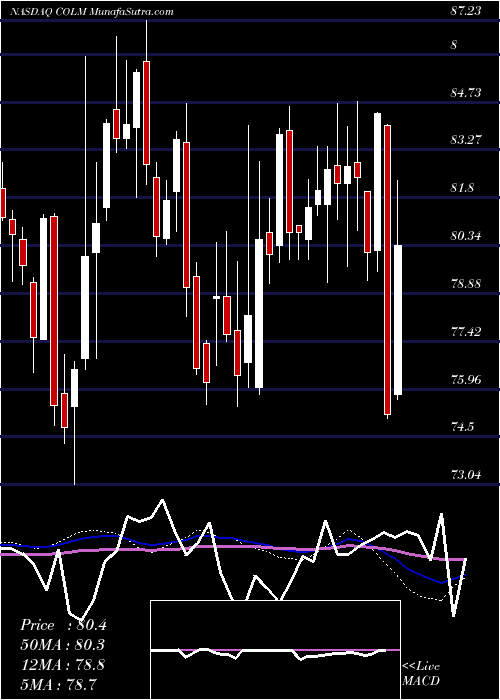
Task: Click the 5MA : 78.7 readout
Action: pyautogui.click(x=59, y=684)
